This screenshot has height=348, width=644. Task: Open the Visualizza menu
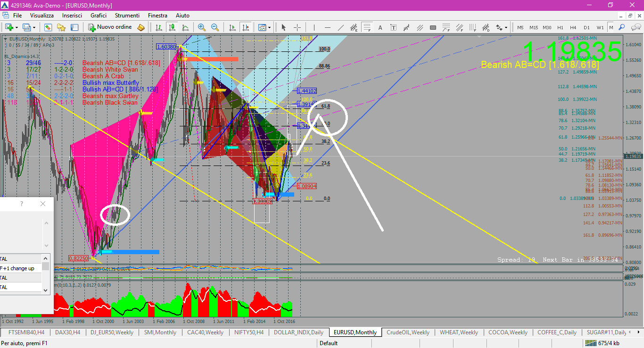42,16
